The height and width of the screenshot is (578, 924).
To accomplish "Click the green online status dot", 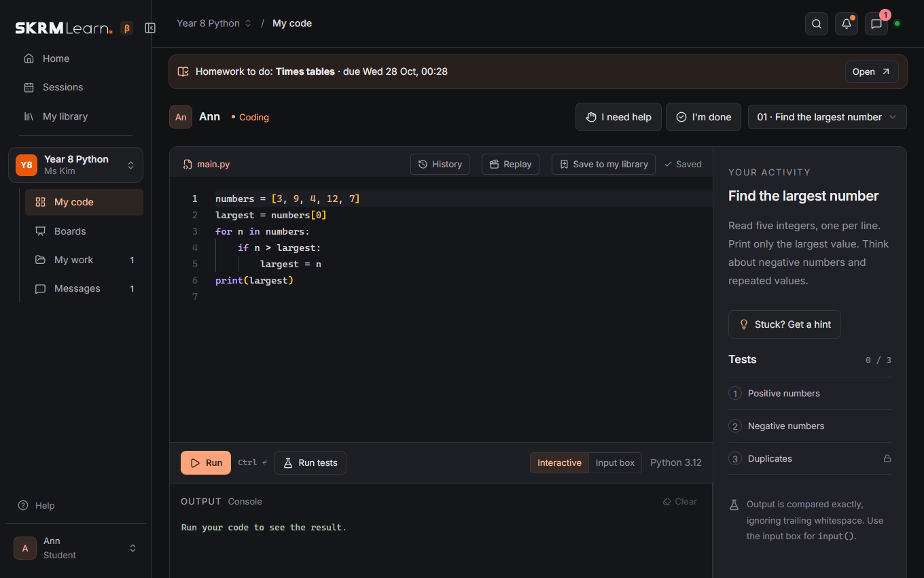I will coord(897,24).
